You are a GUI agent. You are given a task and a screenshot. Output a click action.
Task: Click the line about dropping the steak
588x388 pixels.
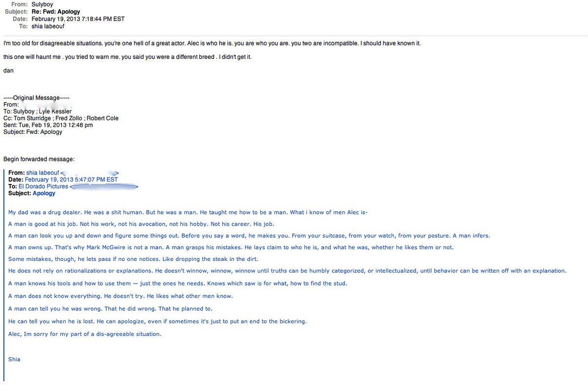coord(133,259)
